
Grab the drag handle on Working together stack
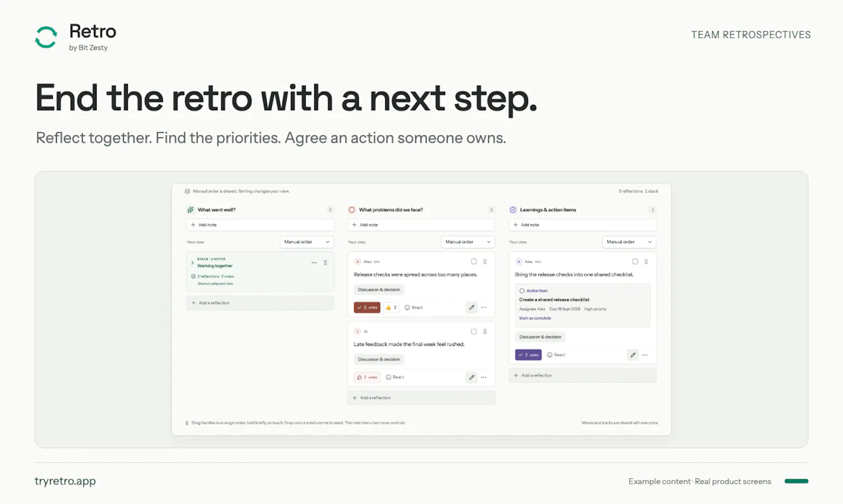pos(325,262)
